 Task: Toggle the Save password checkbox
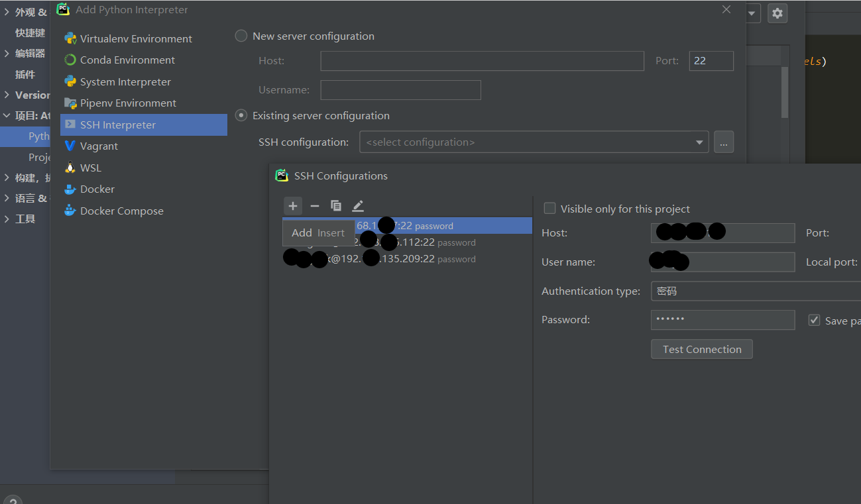click(815, 320)
